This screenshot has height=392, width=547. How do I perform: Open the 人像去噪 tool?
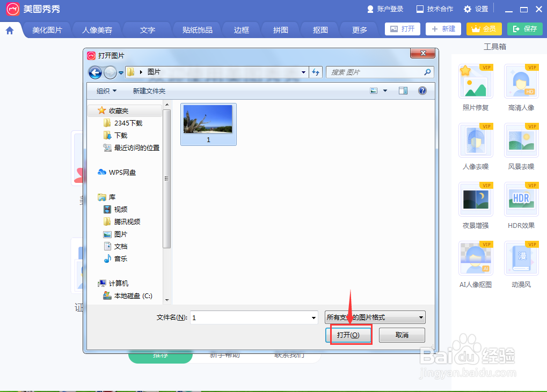(475, 146)
